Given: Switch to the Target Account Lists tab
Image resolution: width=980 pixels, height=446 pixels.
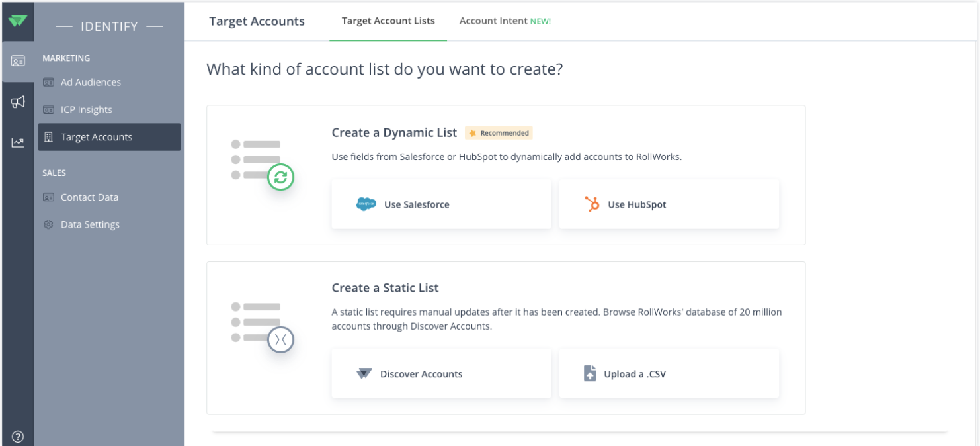Looking at the screenshot, I should (388, 21).
